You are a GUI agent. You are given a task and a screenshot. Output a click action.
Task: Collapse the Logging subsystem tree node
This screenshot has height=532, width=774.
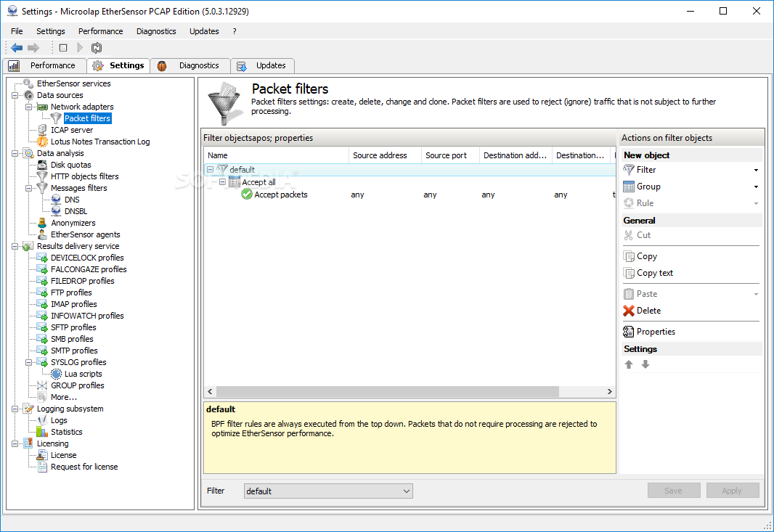click(15, 409)
